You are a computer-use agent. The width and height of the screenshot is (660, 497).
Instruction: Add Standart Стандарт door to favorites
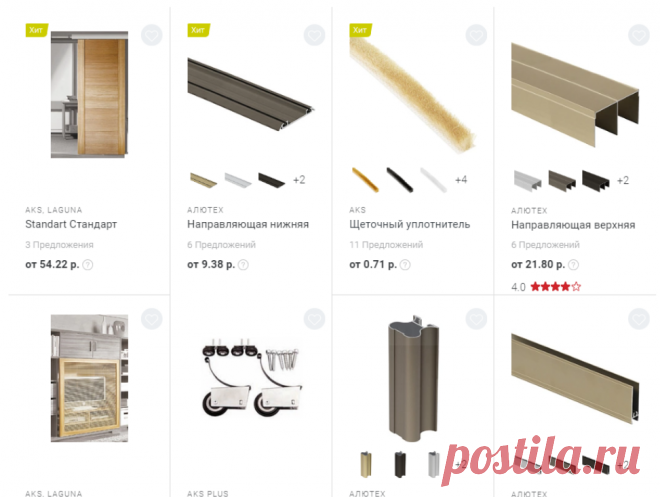(152, 35)
